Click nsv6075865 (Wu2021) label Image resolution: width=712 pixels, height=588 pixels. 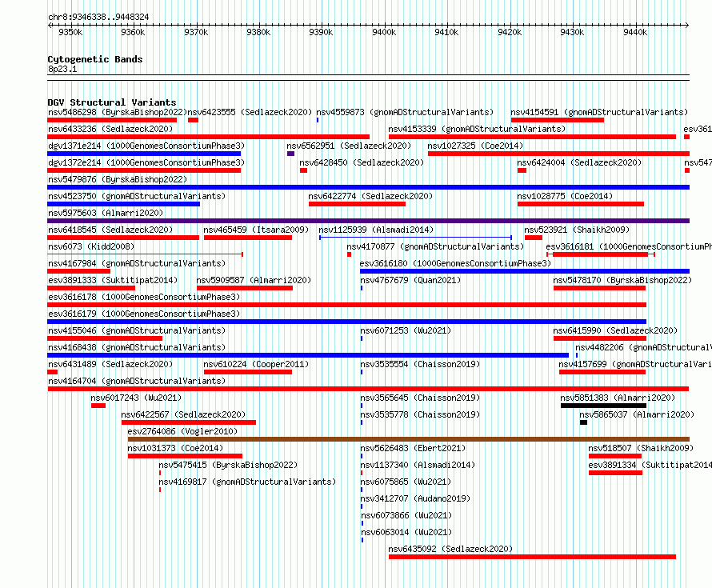coord(406,482)
